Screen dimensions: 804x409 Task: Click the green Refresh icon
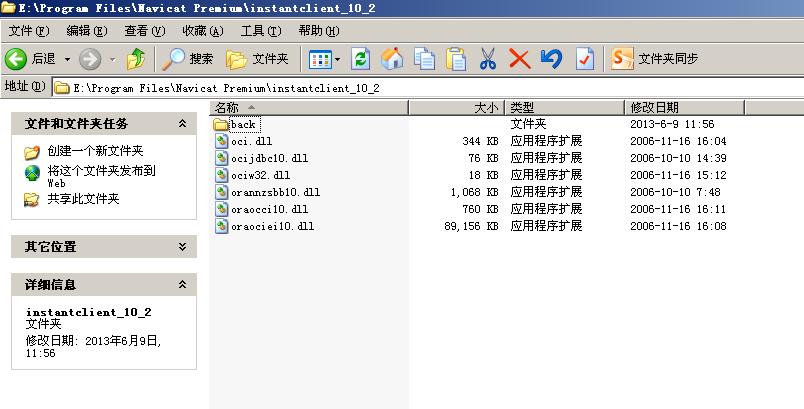[x=361, y=59]
